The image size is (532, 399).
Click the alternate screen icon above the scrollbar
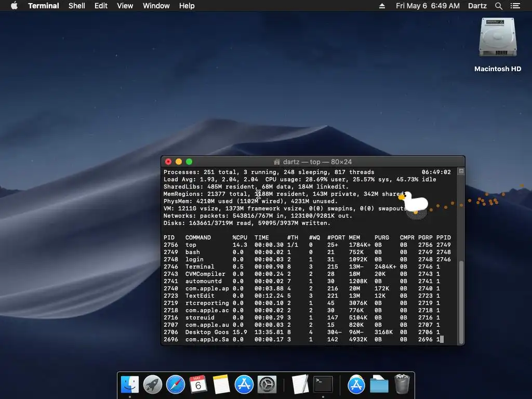point(461,171)
